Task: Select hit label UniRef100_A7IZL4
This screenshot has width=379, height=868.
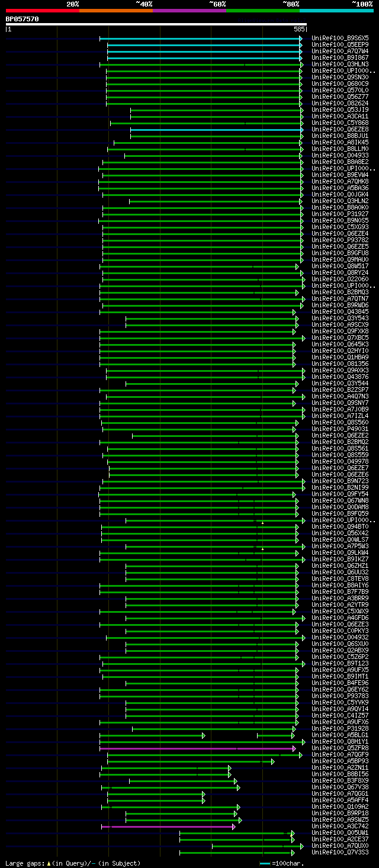Action: pos(340,416)
